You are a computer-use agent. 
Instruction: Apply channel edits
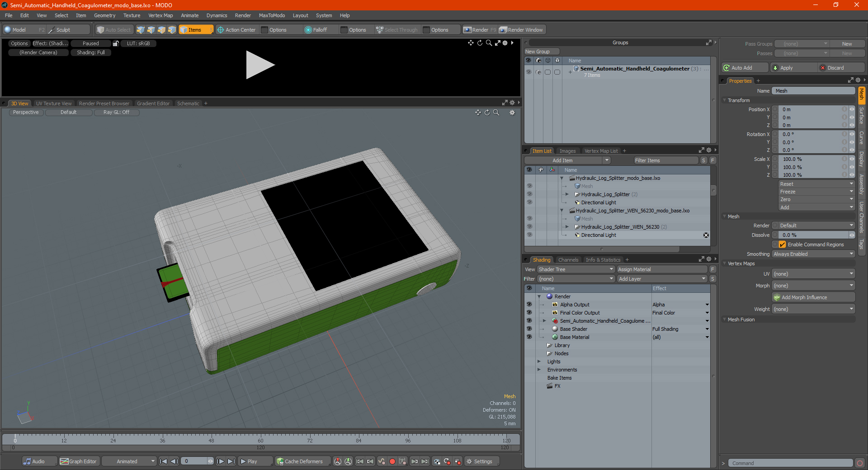coord(793,68)
